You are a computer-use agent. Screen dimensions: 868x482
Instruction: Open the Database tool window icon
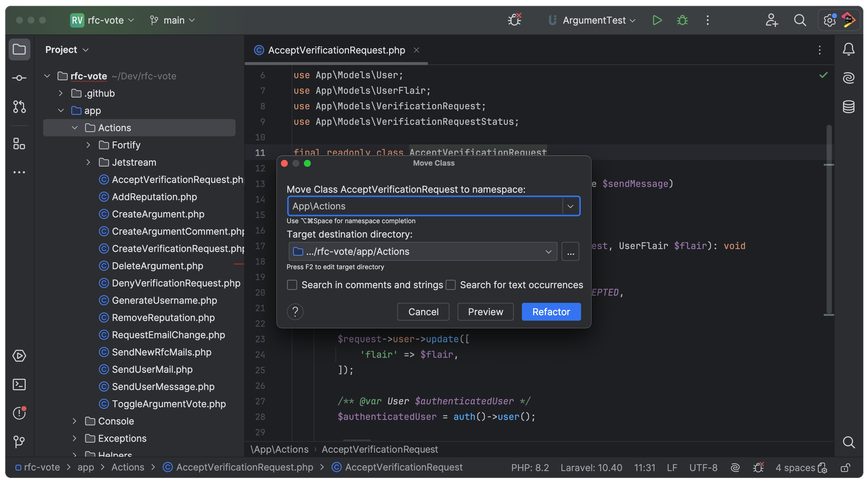click(848, 107)
